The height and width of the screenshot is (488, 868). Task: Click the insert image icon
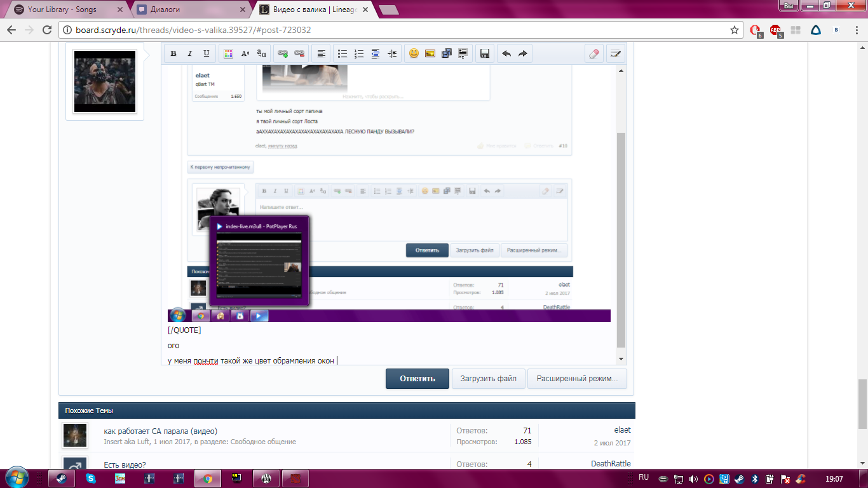click(430, 54)
